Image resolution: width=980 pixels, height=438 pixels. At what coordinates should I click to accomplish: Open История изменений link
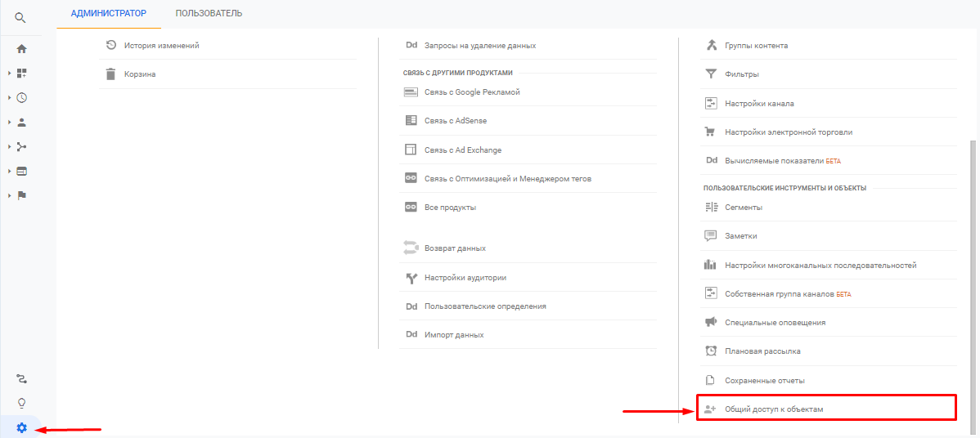click(162, 46)
